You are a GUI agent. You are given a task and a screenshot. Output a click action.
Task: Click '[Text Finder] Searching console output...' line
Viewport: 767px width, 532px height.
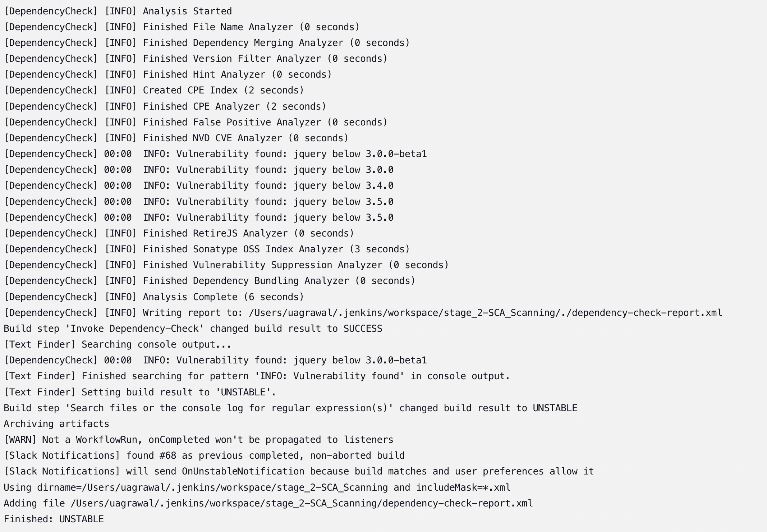(118, 344)
